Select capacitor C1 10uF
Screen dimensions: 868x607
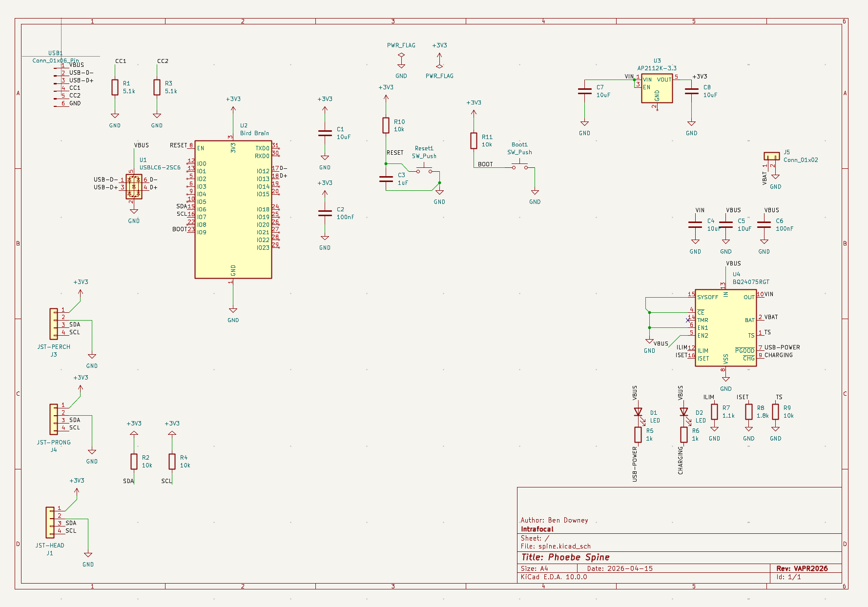[325, 133]
